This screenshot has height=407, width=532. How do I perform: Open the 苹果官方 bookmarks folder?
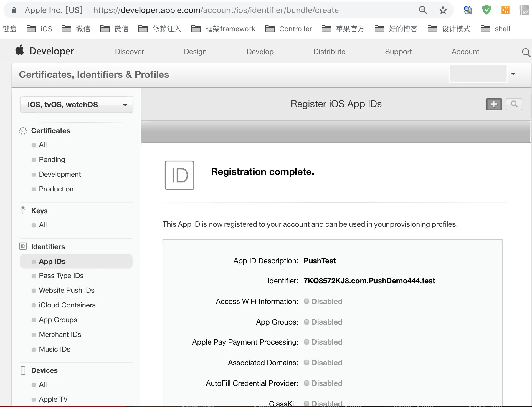(343, 29)
